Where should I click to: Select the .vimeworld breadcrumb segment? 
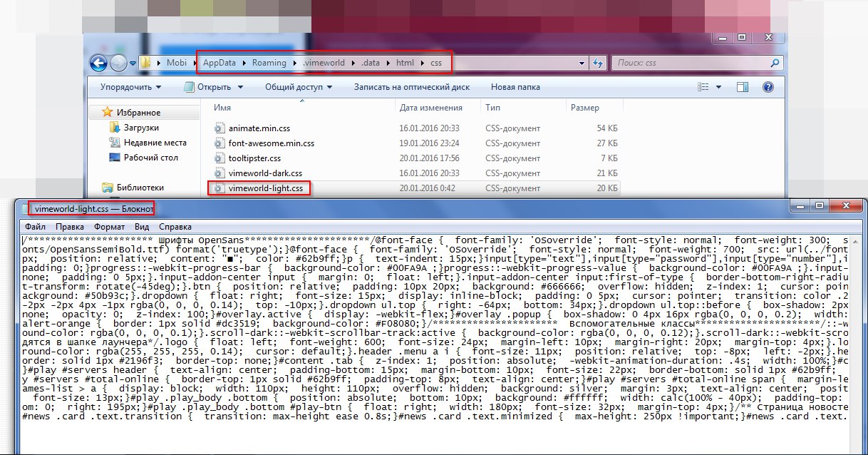coord(324,63)
